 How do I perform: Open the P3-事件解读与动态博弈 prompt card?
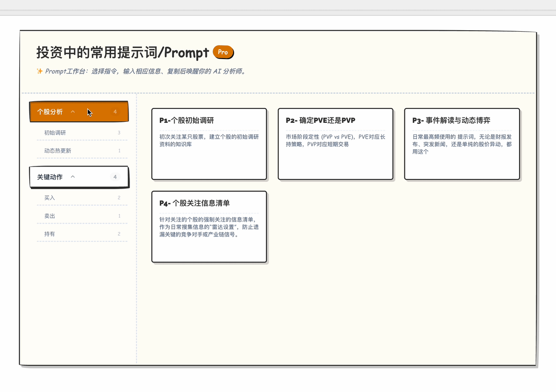(462, 144)
